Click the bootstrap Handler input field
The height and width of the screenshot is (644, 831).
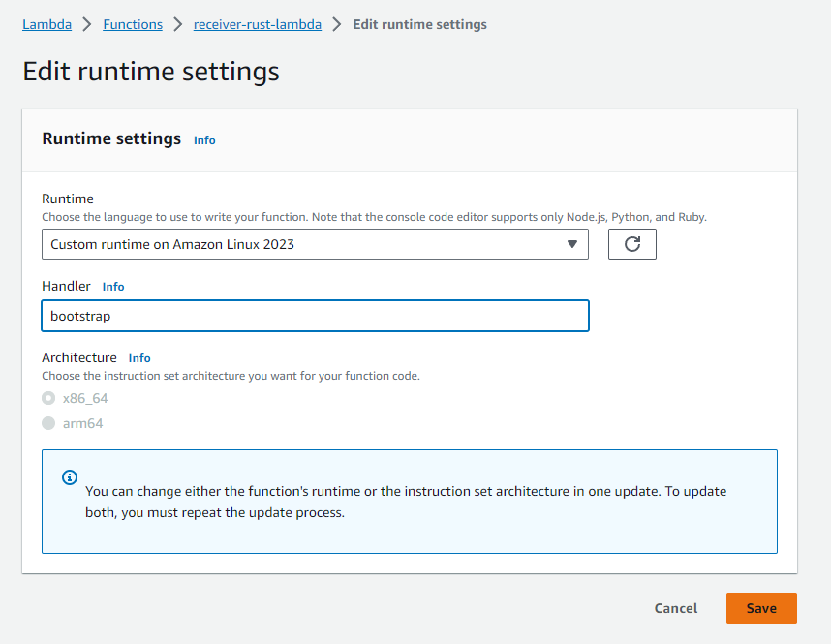315,316
